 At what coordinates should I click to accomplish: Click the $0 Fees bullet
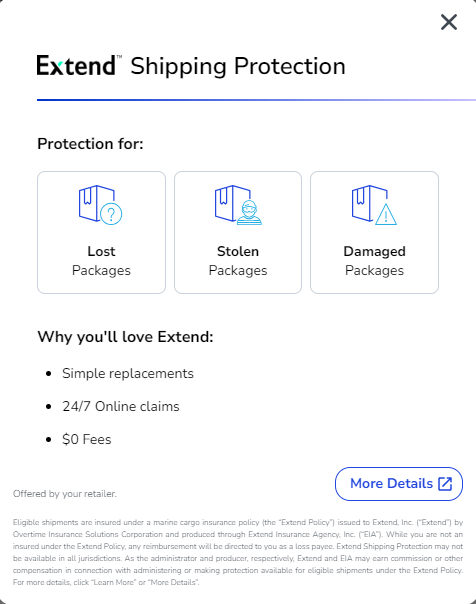point(87,440)
